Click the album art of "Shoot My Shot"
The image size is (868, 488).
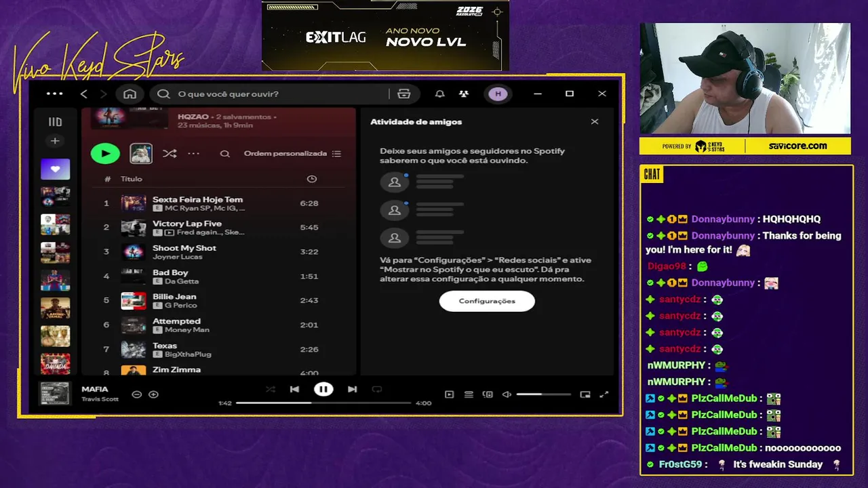[x=134, y=251]
